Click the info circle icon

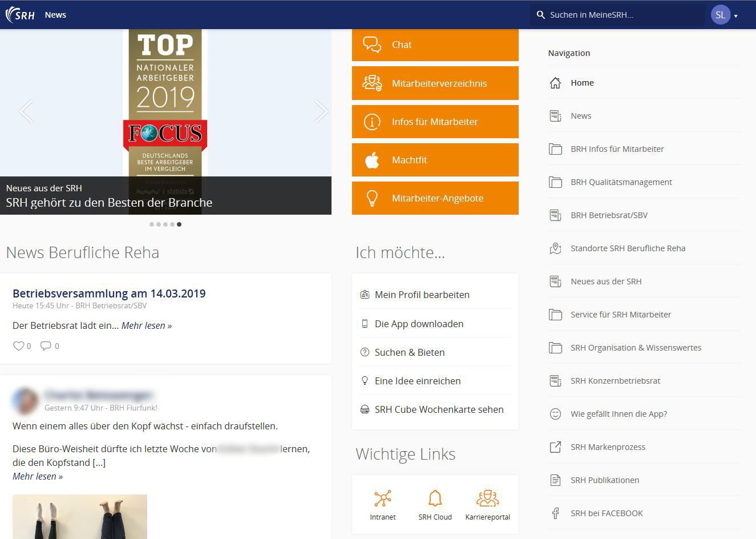[372, 122]
